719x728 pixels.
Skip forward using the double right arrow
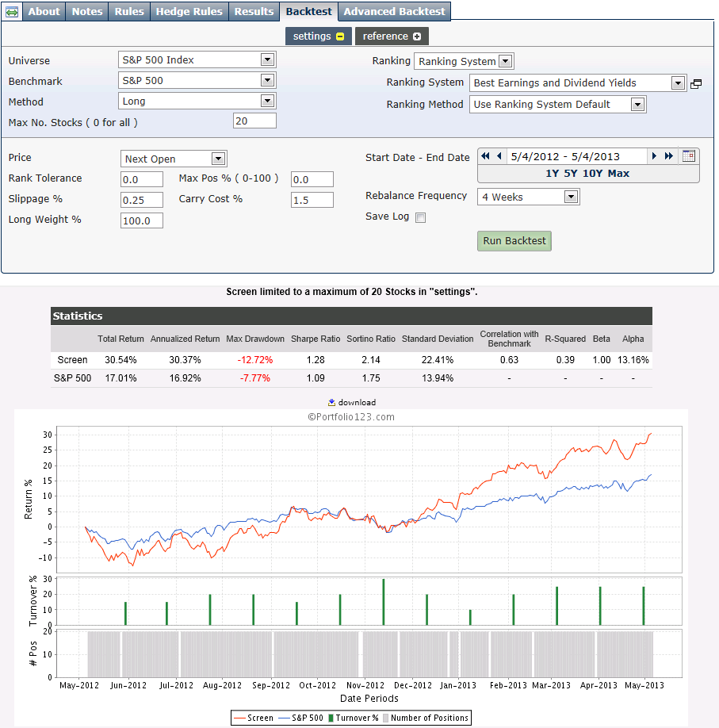669,156
